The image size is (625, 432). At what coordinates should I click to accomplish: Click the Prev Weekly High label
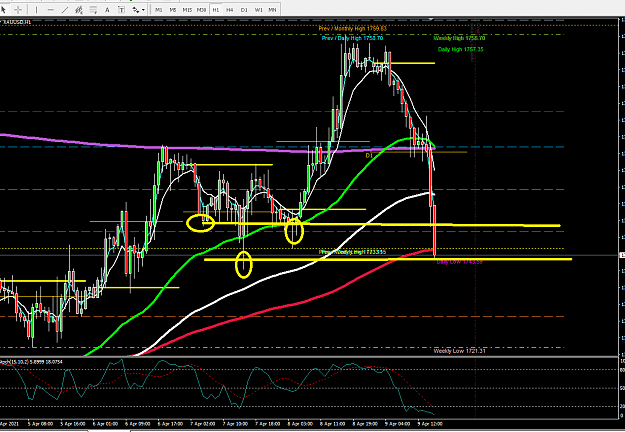pos(352,252)
